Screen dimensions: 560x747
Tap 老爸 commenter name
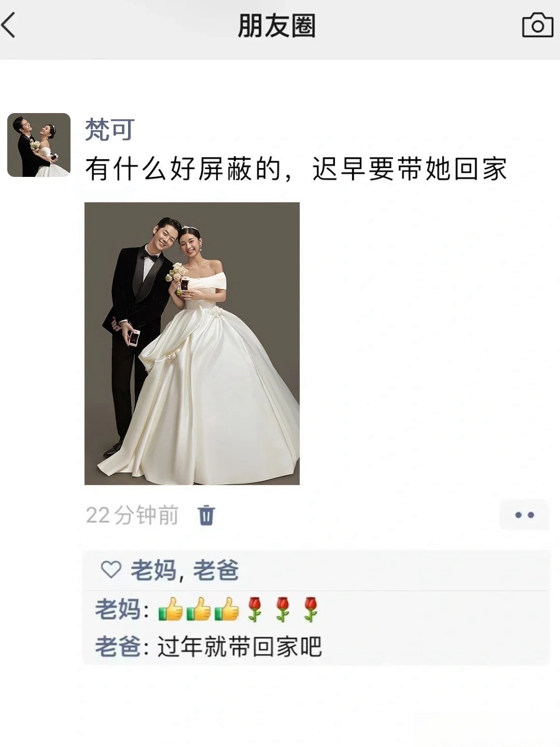(118, 647)
